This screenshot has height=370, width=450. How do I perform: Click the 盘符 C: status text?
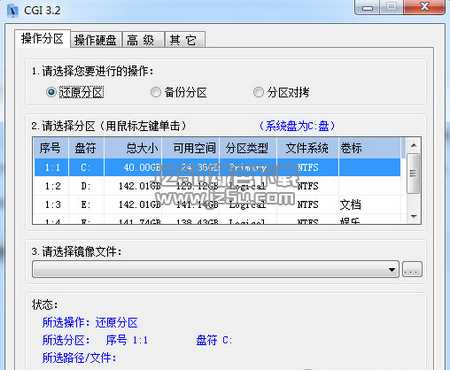pyautogui.click(x=214, y=340)
